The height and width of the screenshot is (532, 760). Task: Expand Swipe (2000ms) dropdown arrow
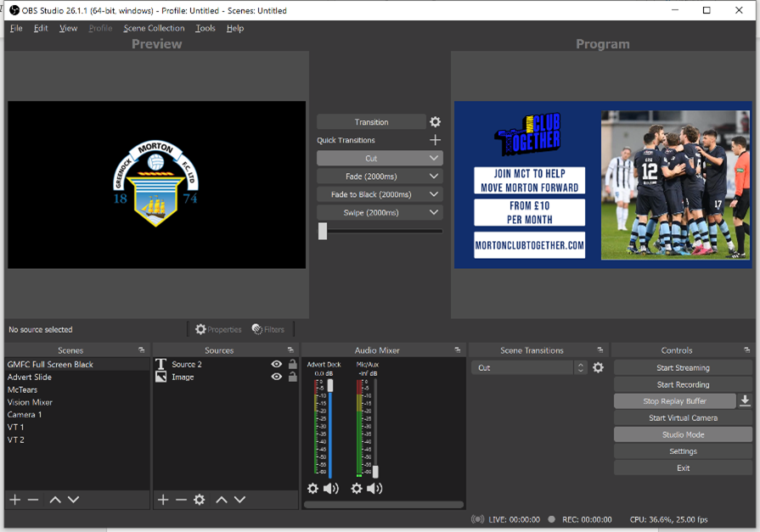point(434,212)
